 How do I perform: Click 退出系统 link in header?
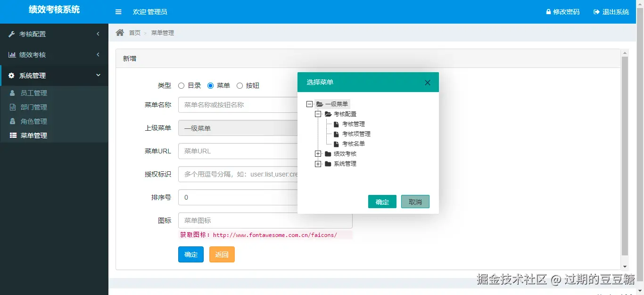(611, 12)
